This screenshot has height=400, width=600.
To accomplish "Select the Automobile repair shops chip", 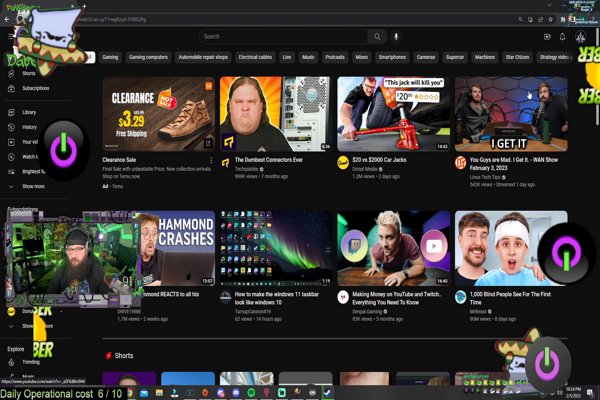I will 203,57.
